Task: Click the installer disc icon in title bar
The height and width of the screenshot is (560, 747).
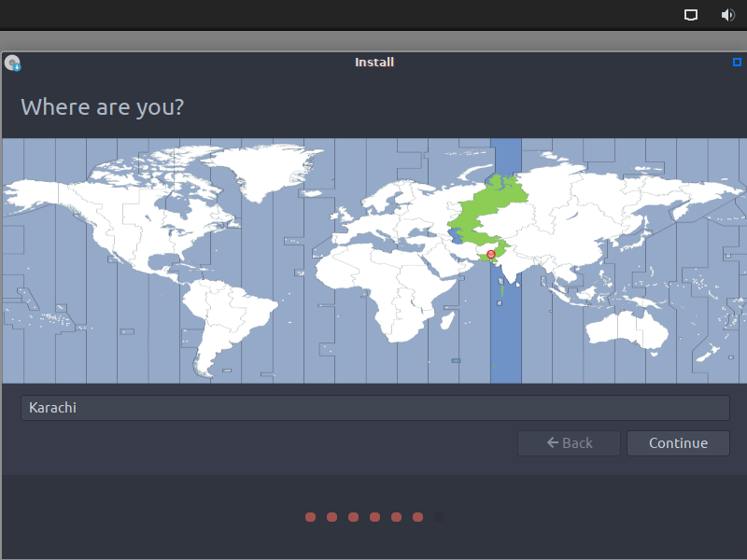Action: point(12,63)
